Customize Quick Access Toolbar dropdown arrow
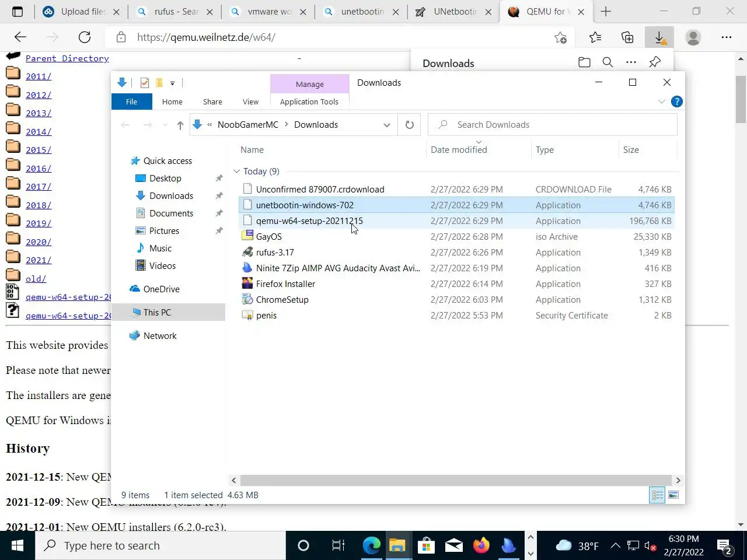Viewport: 747px width, 560px height. pos(172,83)
